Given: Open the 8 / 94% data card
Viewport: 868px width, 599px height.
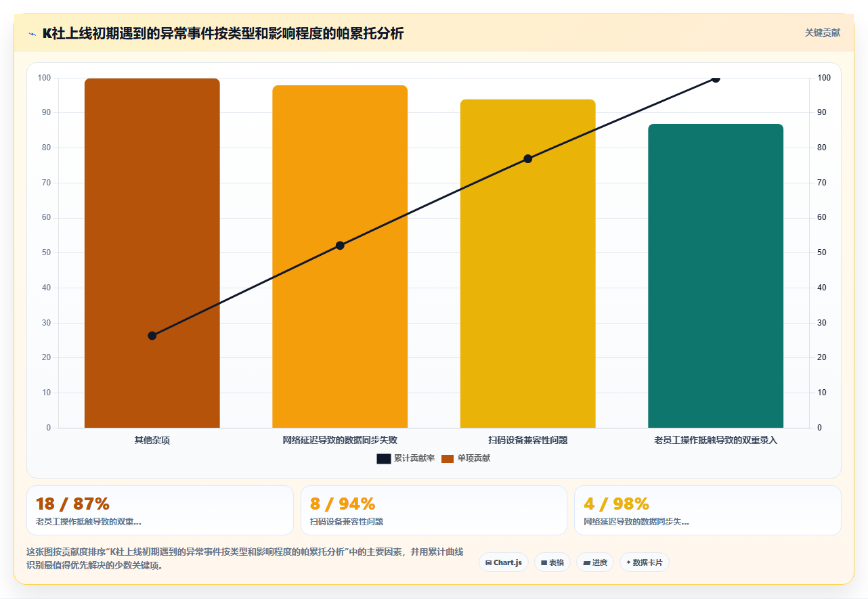Looking at the screenshot, I should click(x=434, y=510).
